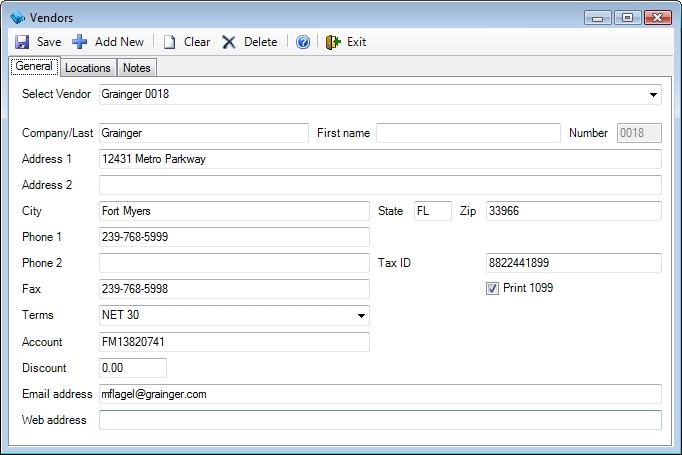Viewport: 682px width, 455px height.
Task: Click the Company/Last field containing Grainger
Action: point(204,133)
